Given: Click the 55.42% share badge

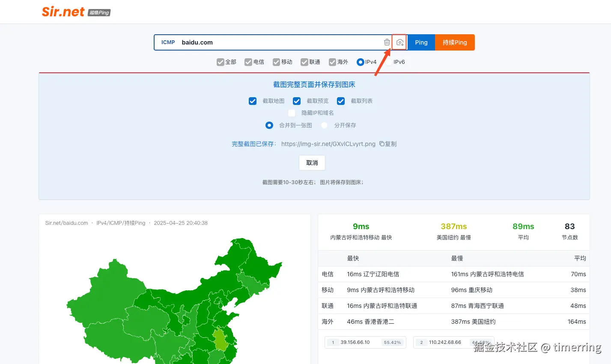Looking at the screenshot, I should point(392,343).
